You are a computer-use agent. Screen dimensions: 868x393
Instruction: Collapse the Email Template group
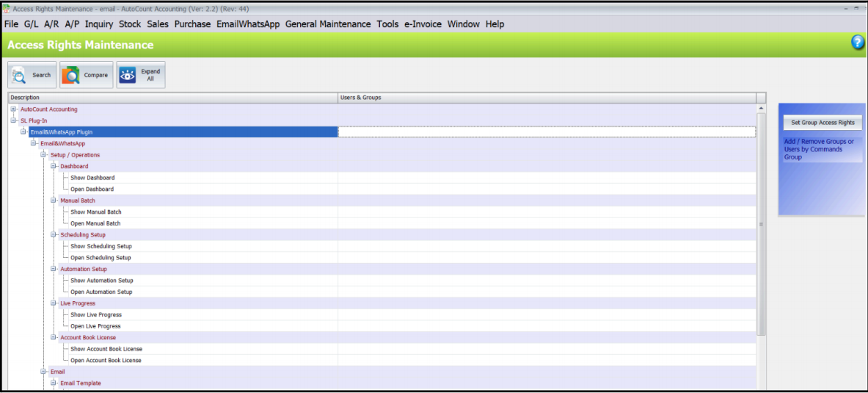click(54, 383)
